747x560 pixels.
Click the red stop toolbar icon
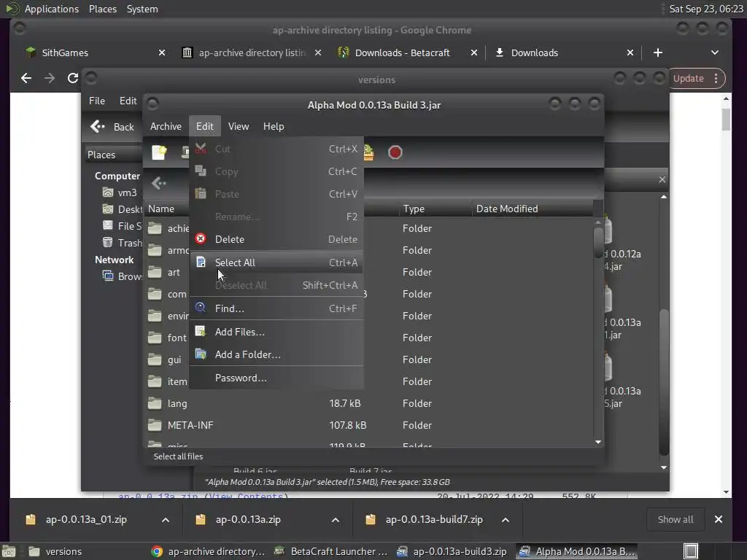(395, 152)
